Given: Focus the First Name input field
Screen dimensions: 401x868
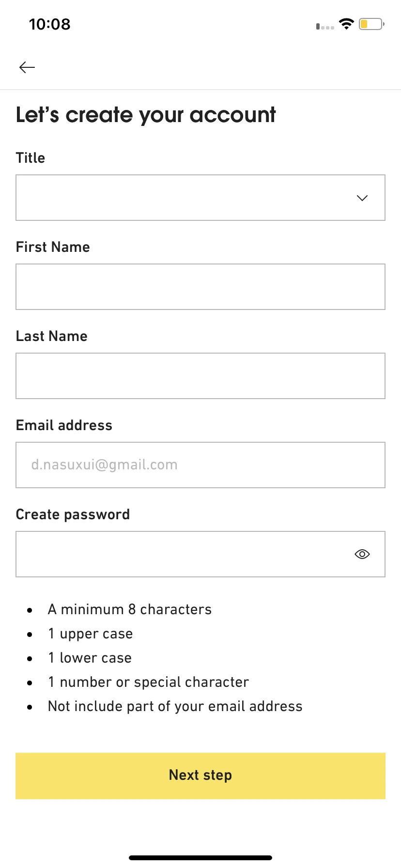Looking at the screenshot, I should click(200, 287).
